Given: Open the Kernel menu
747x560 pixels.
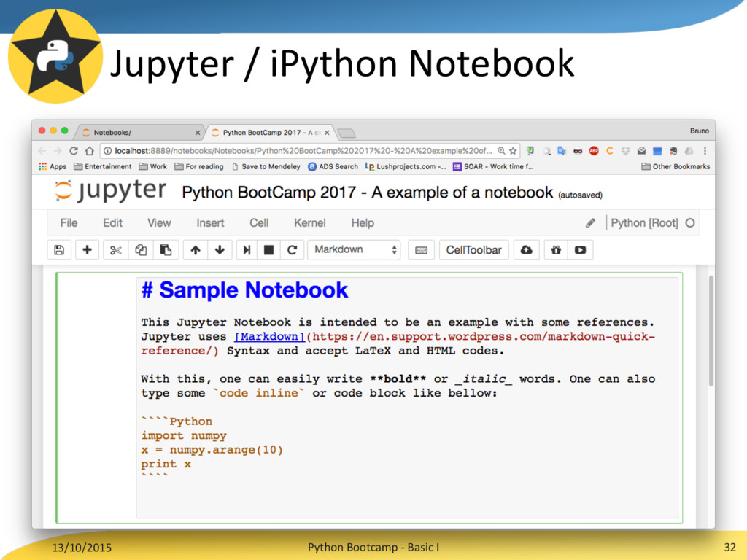Looking at the screenshot, I should point(309,223).
